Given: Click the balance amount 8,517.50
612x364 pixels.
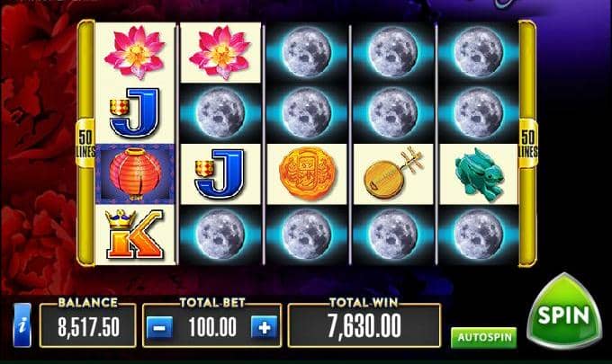Looking at the screenshot, I should (88, 326).
